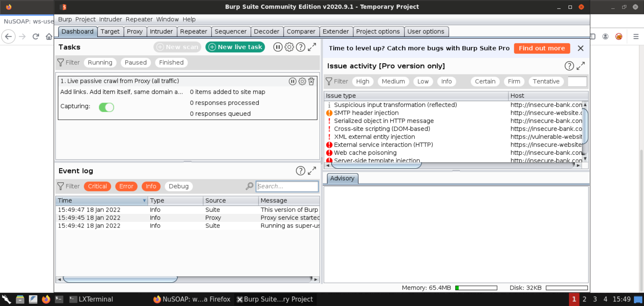The image size is (644, 306).
Task: Enable the Debug event log filter
Action: click(x=178, y=186)
